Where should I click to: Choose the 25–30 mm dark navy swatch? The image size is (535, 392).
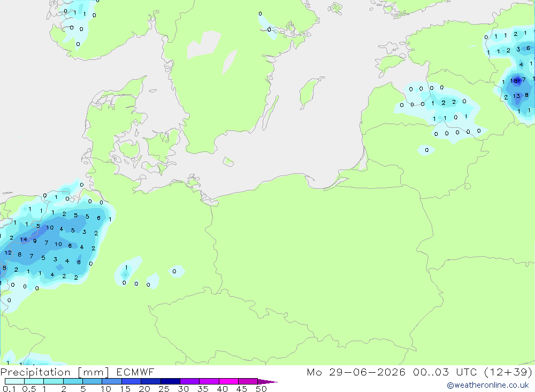(170, 381)
